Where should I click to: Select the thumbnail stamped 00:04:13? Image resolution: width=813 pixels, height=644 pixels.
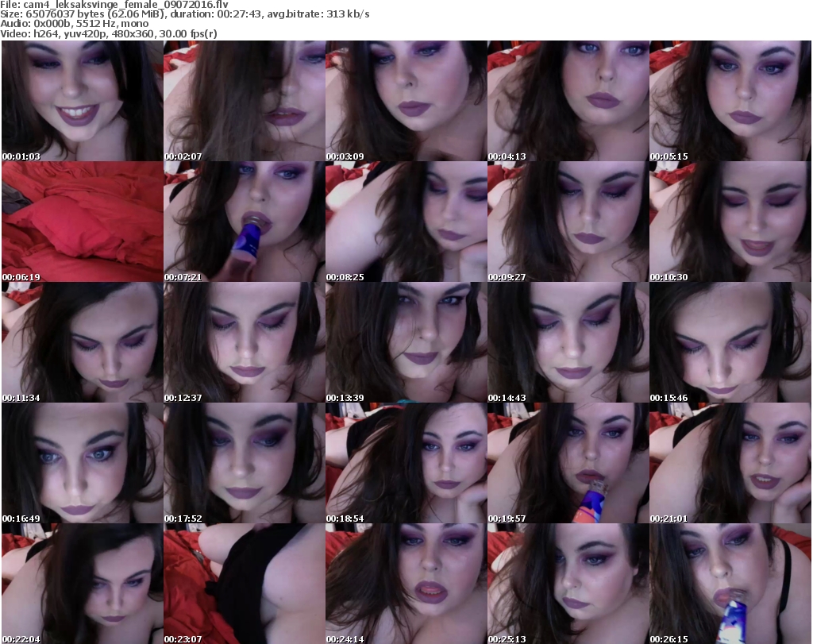pyautogui.click(x=568, y=101)
